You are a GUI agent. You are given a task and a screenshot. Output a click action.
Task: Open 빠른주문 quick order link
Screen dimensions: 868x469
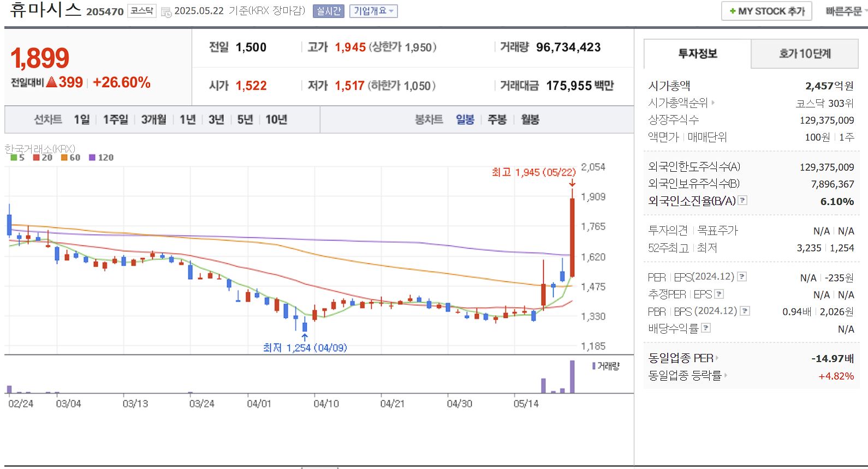click(843, 11)
